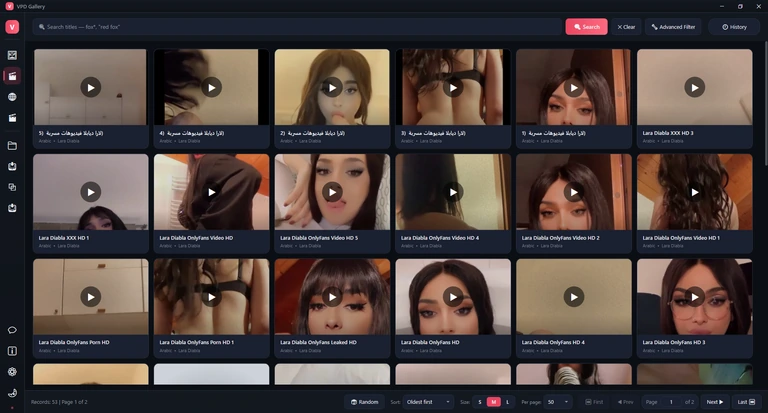
Task: Open the globe sidebar icon
Action: tap(12, 97)
